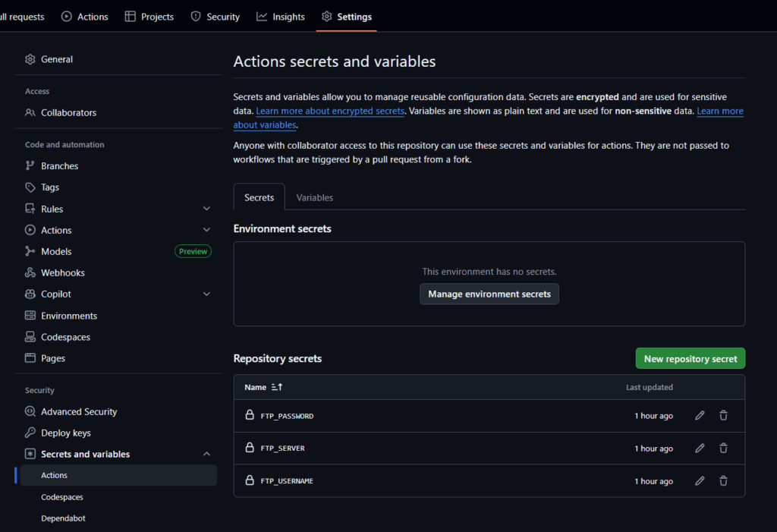Image resolution: width=777 pixels, height=532 pixels.
Task: Click the lock icon beside FTP_SERVER
Action: 250,448
